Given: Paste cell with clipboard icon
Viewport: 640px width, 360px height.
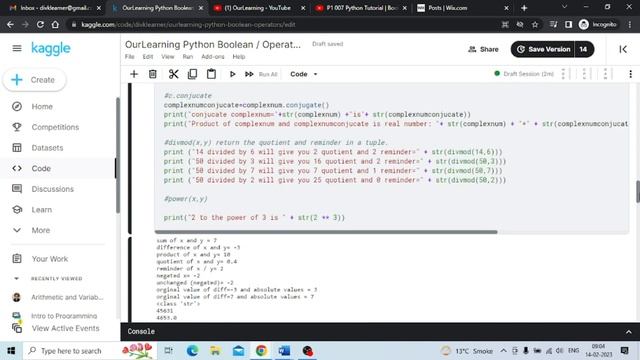Looking at the screenshot, I should (211, 74).
